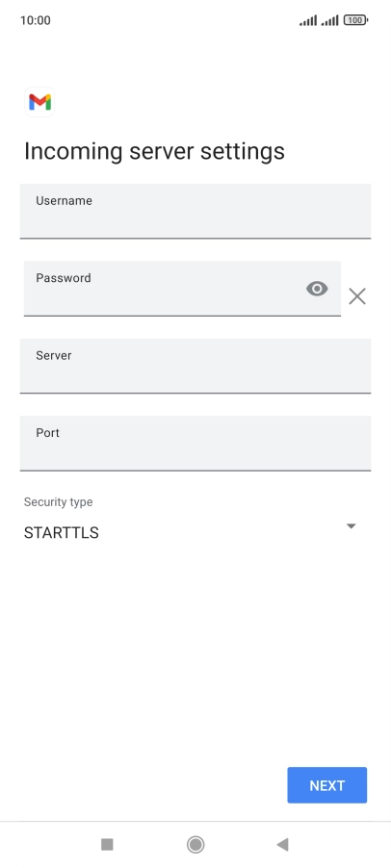The image size is (391, 868).
Task: Navigate back with the triangle button
Action: click(x=282, y=844)
